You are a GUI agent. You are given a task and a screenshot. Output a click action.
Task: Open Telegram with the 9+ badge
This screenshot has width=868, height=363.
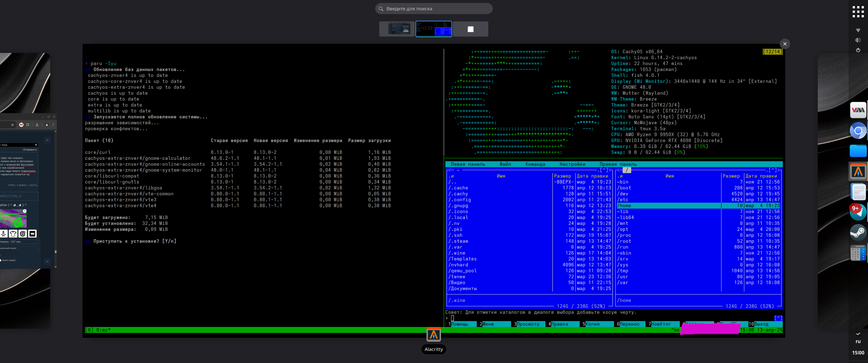pyautogui.click(x=858, y=212)
